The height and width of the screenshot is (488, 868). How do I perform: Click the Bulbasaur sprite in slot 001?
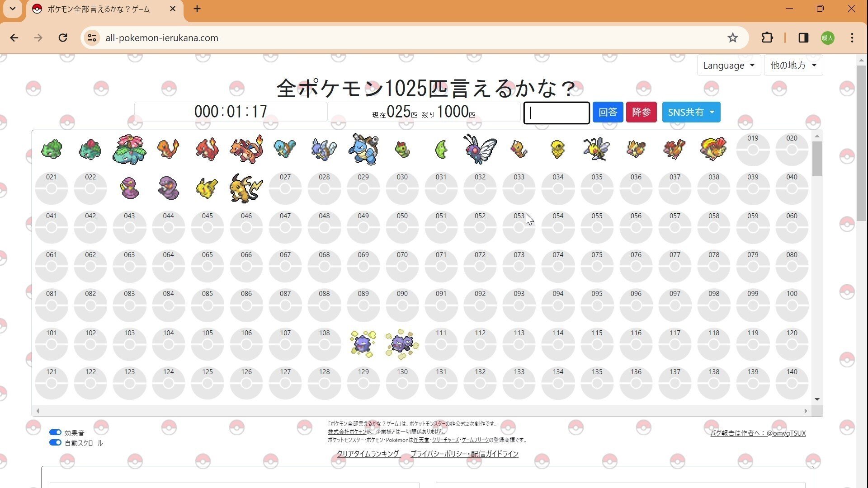click(51, 149)
